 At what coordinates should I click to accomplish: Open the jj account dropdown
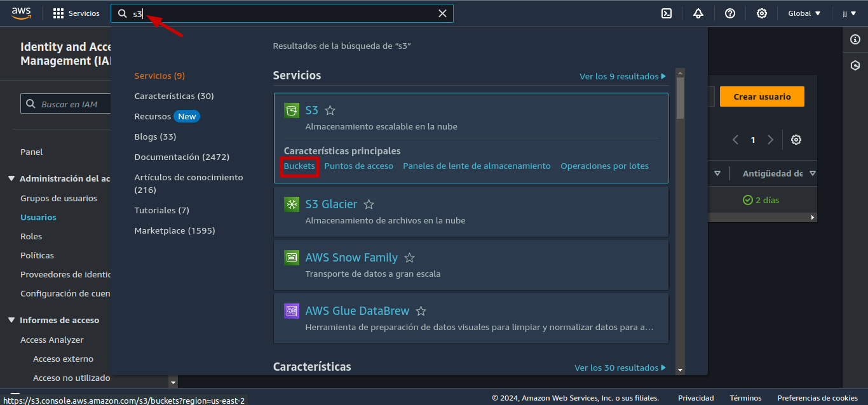(x=849, y=13)
